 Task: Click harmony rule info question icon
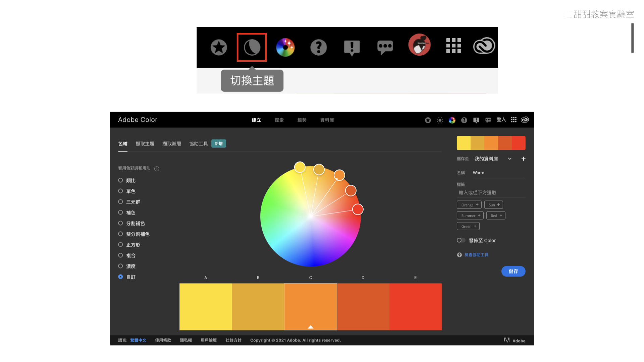pyautogui.click(x=157, y=169)
